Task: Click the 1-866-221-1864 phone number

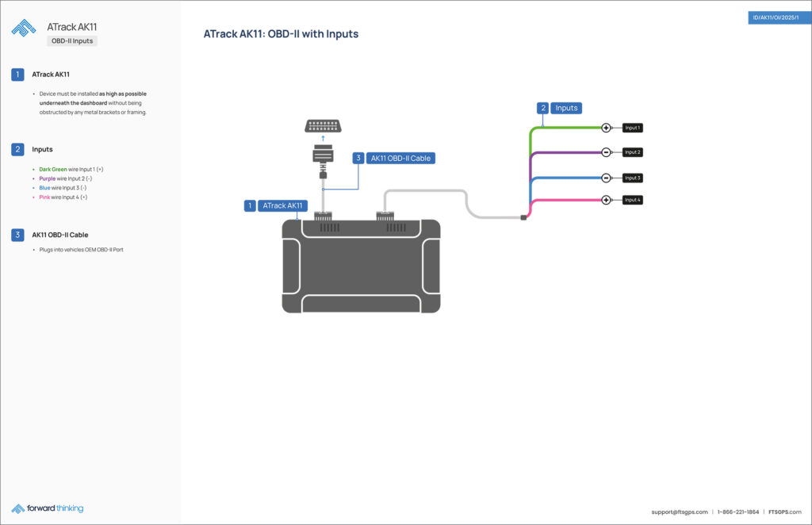Action: tap(738, 512)
